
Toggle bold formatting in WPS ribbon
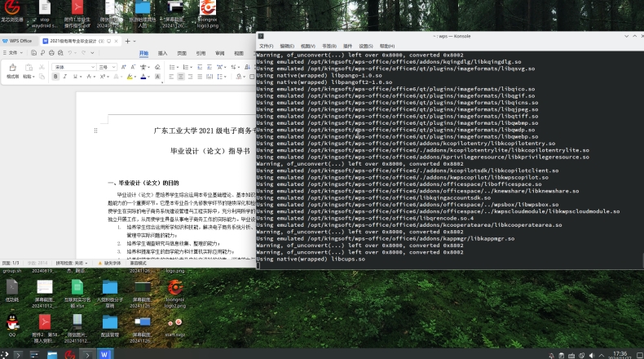(55, 77)
